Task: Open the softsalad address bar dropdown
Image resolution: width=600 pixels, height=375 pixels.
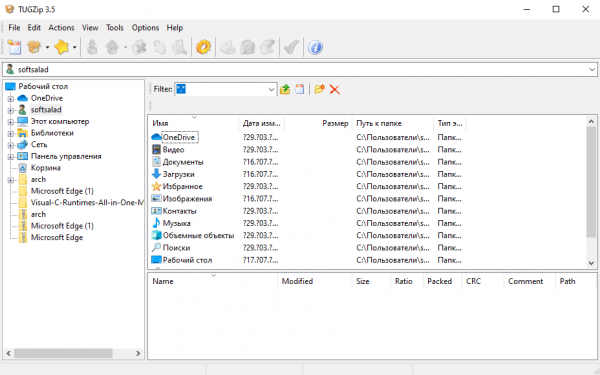Action: (592, 70)
